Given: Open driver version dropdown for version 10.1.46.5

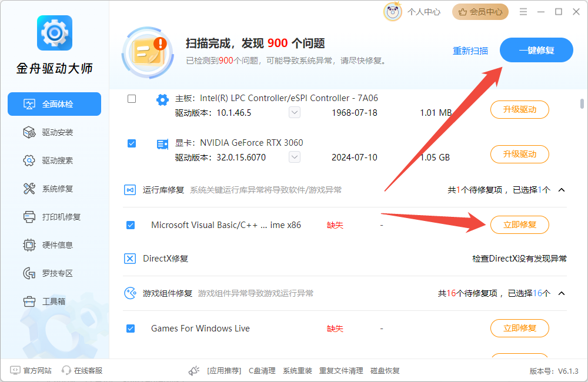Looking at the screenshot, I should [295, 112].
